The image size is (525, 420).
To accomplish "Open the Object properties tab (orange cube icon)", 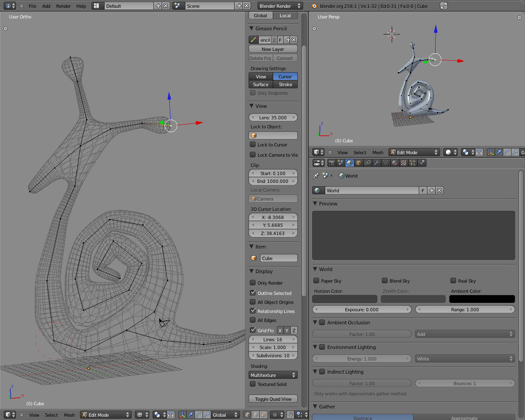I will tap(358, 163).
